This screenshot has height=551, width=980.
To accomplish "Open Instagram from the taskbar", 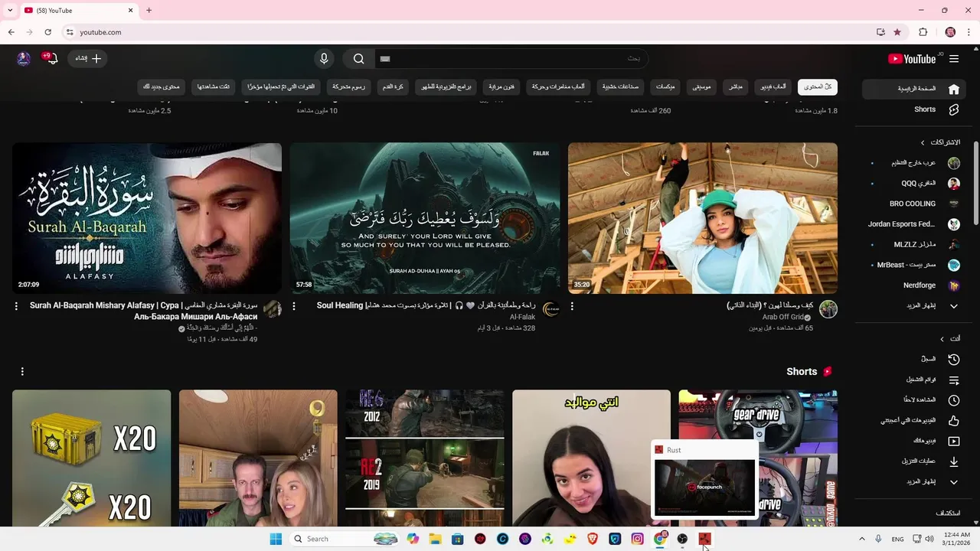I will pos(637,539).
